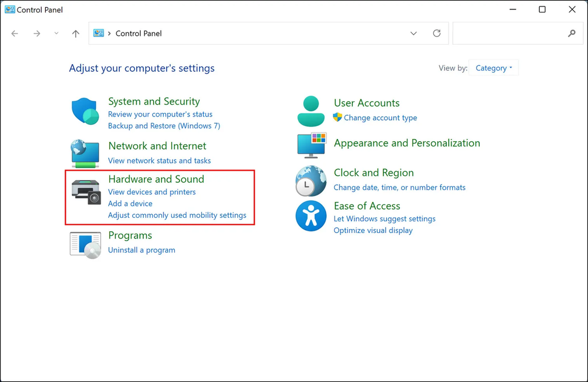Open the View by Category dropdown
The width and height of the screenshot is (588, 382).
pyautogui.click(x=493, y=68)
